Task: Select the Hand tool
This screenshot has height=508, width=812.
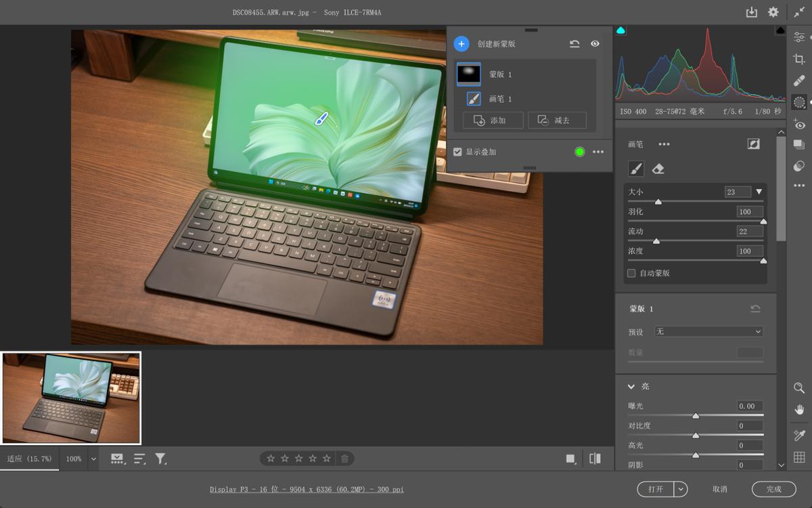Action: point(799,410)
